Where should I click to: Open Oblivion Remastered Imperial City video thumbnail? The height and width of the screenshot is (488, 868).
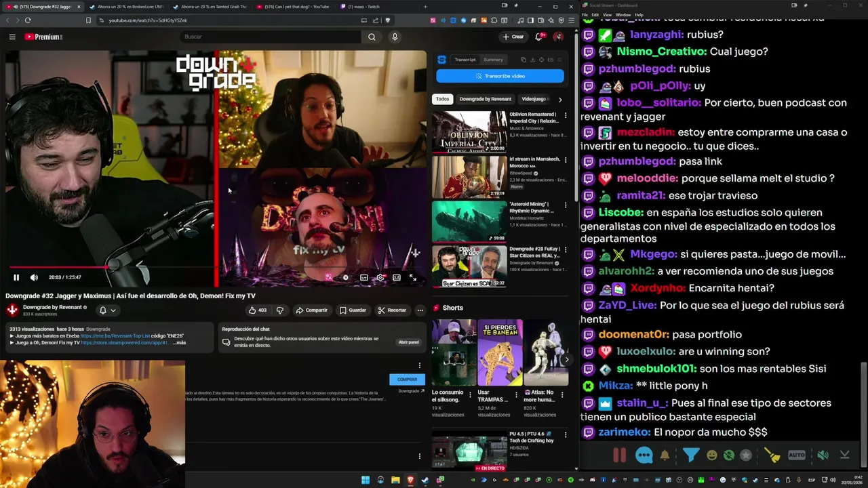click(469, 131)
